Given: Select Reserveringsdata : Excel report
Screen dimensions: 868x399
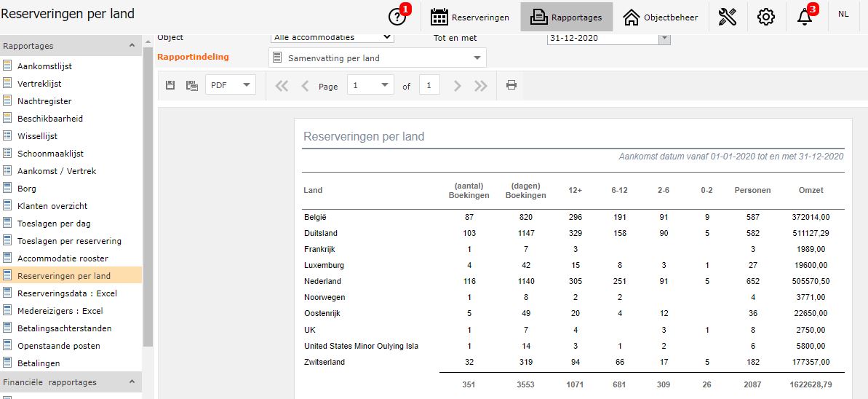Looking at the screenshot, I should (x=67, y=293).
